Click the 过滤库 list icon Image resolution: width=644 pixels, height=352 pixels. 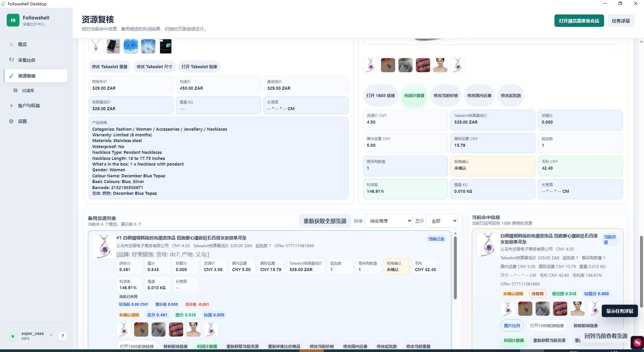pyautogui.click(x=15, y=90)
